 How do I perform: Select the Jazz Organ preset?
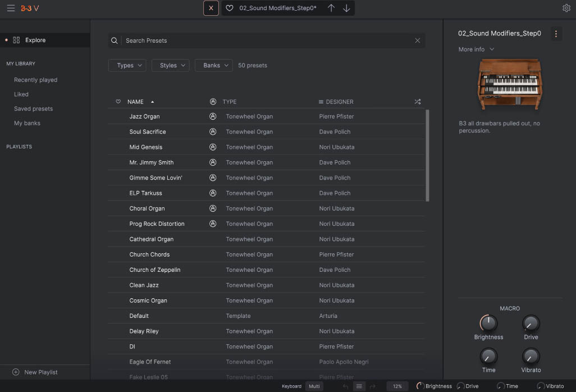tap(144, 116)
